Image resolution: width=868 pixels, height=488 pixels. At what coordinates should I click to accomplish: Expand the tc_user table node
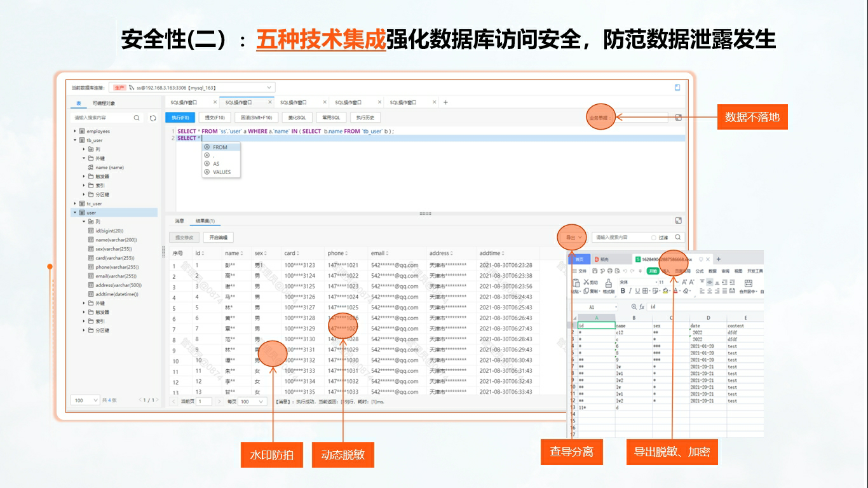click(x=75, y=204)
